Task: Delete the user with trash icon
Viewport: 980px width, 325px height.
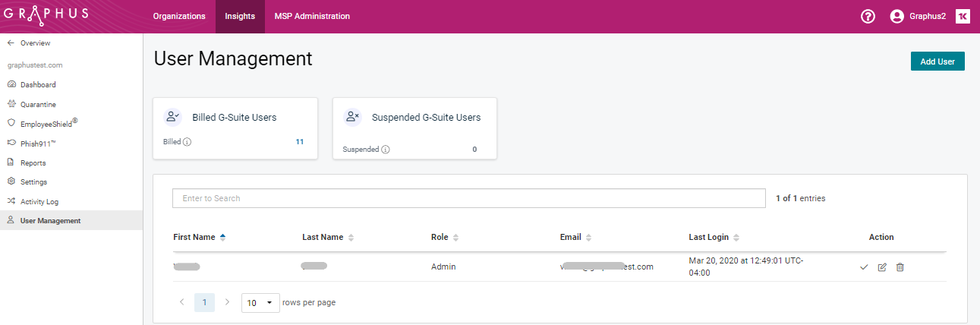Action: pos(900,267)
